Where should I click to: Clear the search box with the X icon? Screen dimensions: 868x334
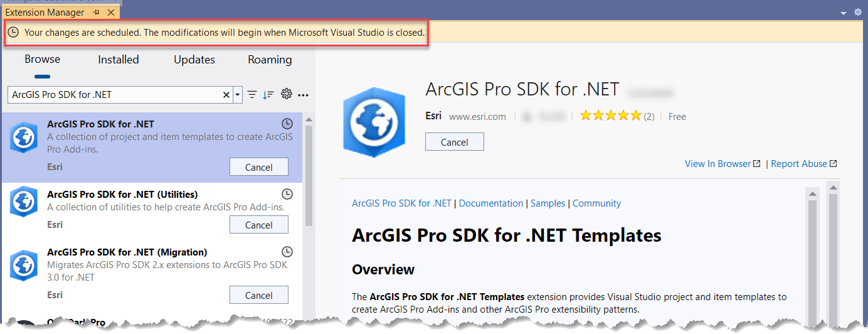[x=226, y=95]
